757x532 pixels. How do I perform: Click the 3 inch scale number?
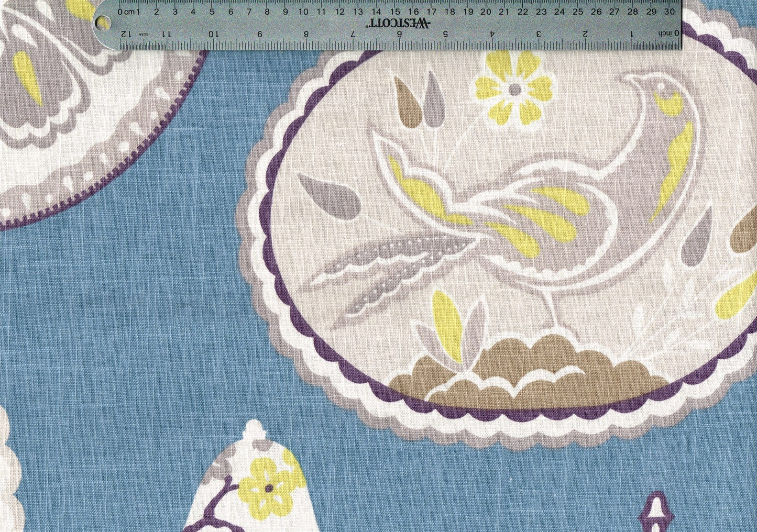(539, 33)
